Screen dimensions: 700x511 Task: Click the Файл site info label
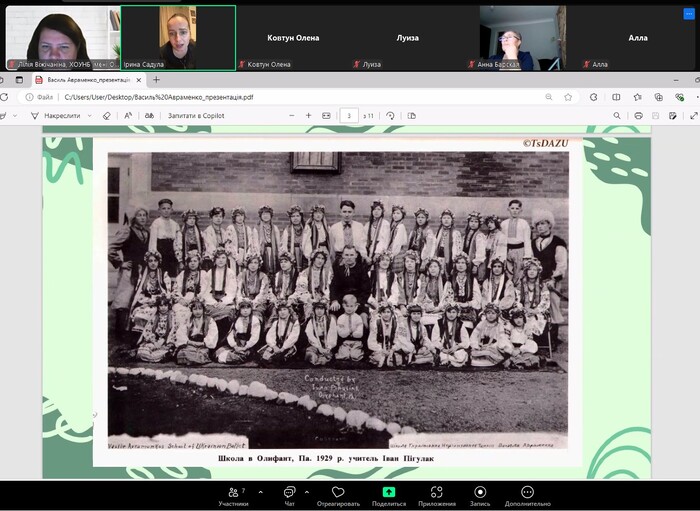pos(40,97)
